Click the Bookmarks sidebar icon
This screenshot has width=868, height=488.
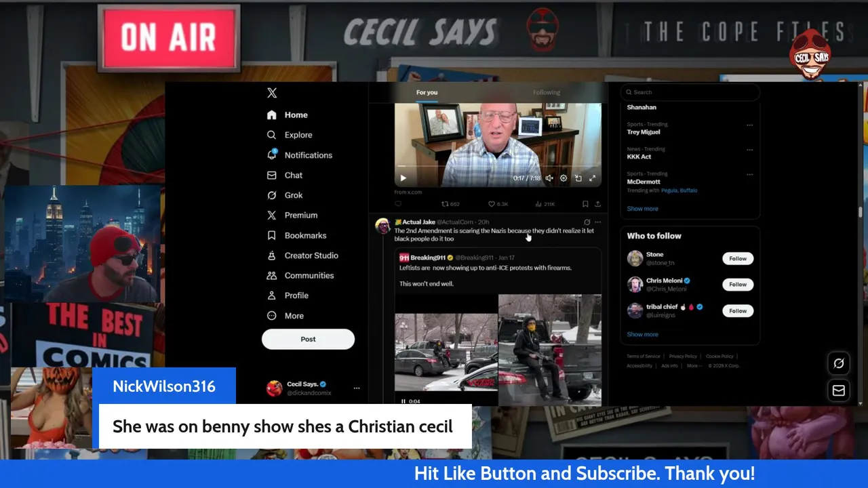[272, 235]
